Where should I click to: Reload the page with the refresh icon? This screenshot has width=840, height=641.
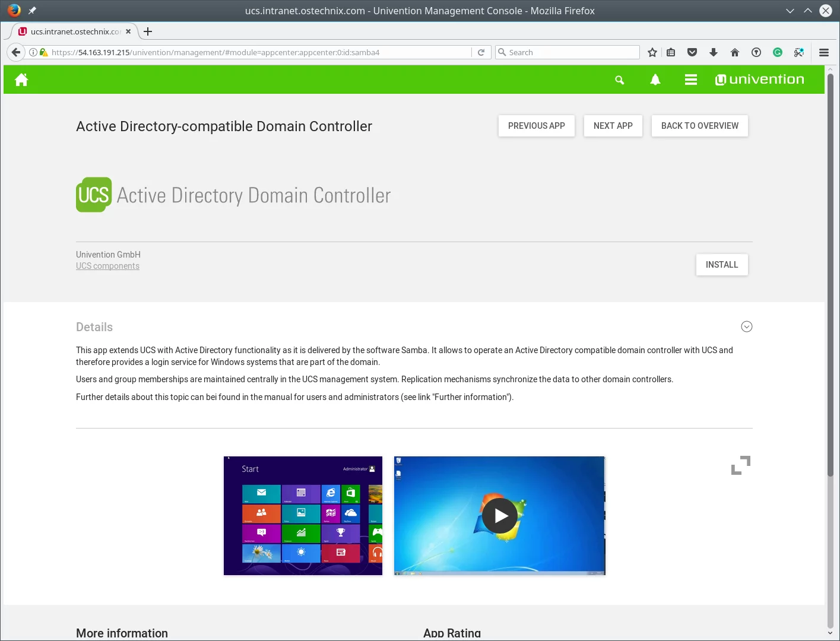tap(481, 52)
